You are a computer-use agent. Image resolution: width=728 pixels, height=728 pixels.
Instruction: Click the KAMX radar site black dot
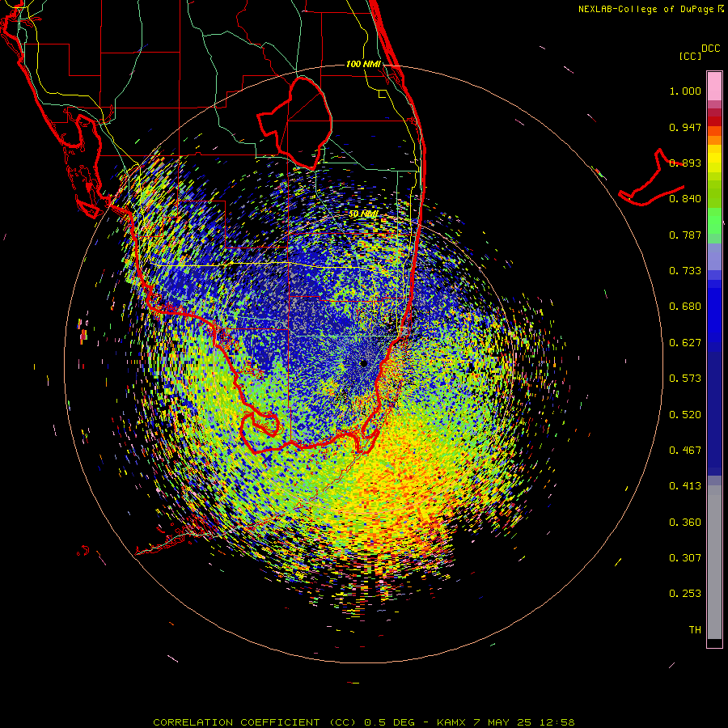click(x=363, y=363)
